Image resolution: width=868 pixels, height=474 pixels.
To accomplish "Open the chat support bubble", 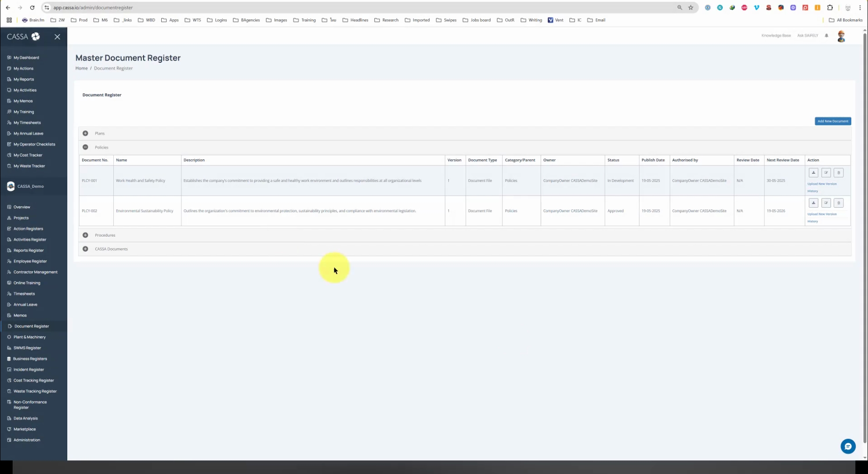I will (848, 446).
